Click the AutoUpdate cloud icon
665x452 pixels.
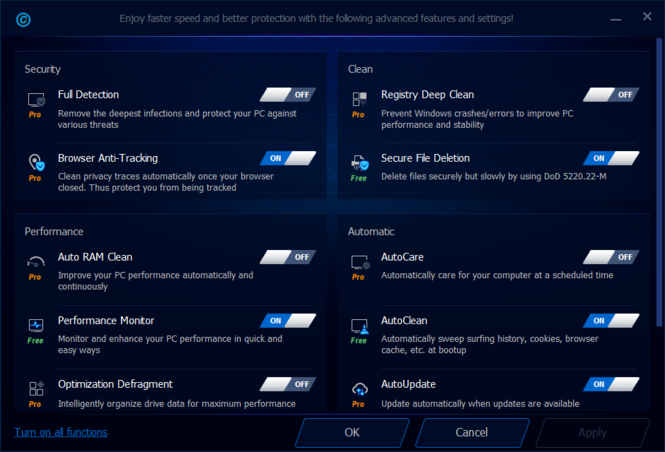(360, 388)
